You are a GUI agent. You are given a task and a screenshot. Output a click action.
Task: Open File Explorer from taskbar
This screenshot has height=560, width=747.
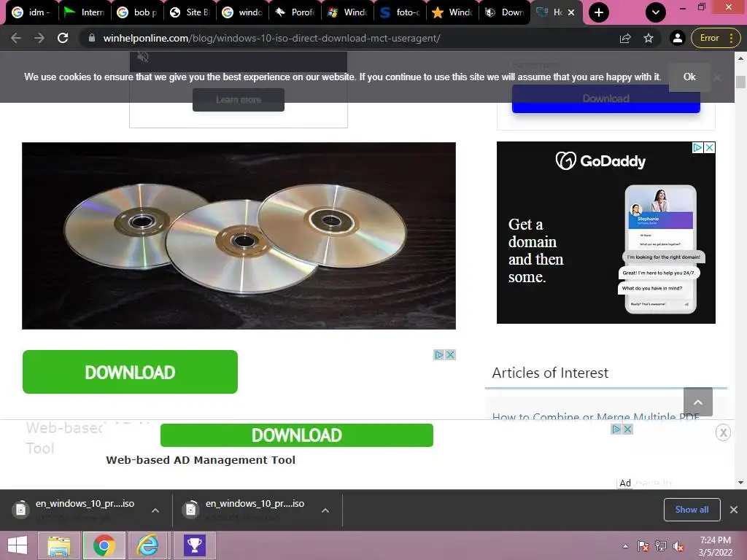(58, 545)
